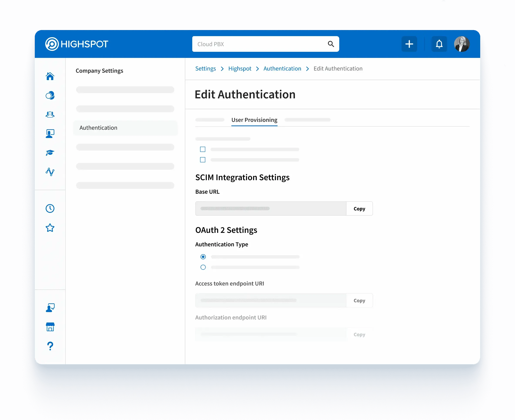This screenshot has width=515, height=420.
Task: Open the presenter screen sidebar icon
Action: tap(50, 134)
